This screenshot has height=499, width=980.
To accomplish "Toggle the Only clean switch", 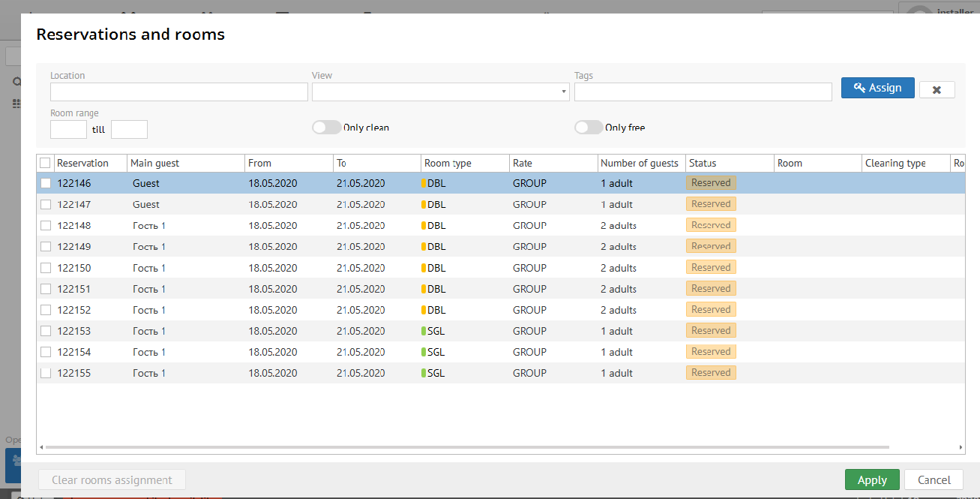I will point(326,128).
